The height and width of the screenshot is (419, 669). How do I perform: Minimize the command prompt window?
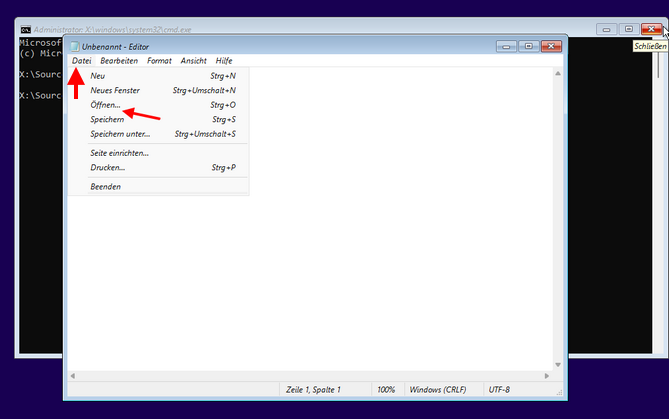[x=607, y=29]
